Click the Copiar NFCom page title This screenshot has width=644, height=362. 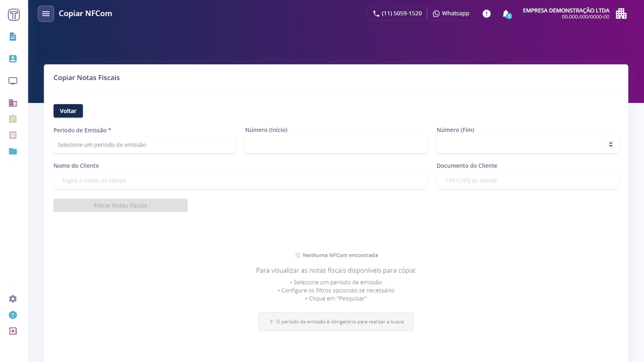[85, 13]
